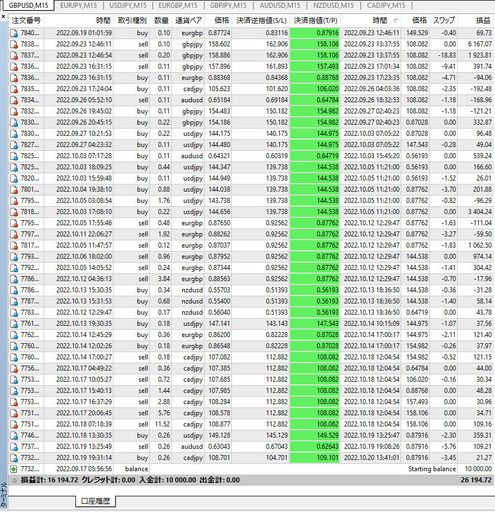Click order icon for trade opened 2022.09.27 04:23:32

click(14, 145)
